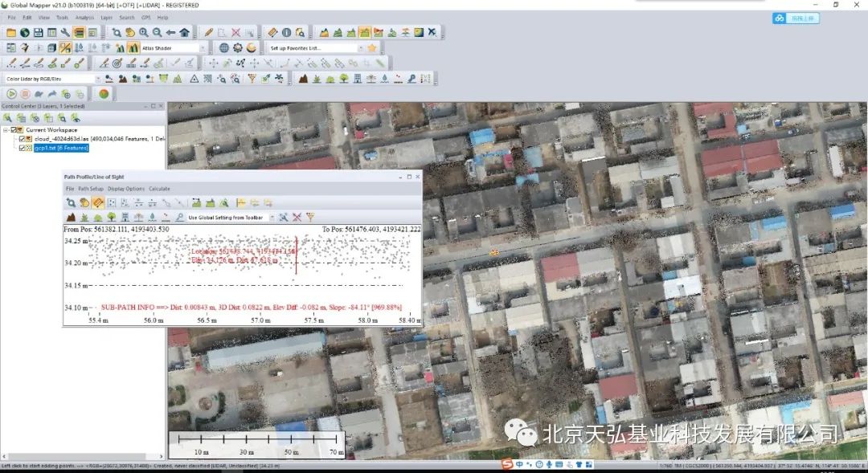The image size is (868, 473).
Task: Select the measure tool in Path Profile window
Action: [x=97, y=203]
